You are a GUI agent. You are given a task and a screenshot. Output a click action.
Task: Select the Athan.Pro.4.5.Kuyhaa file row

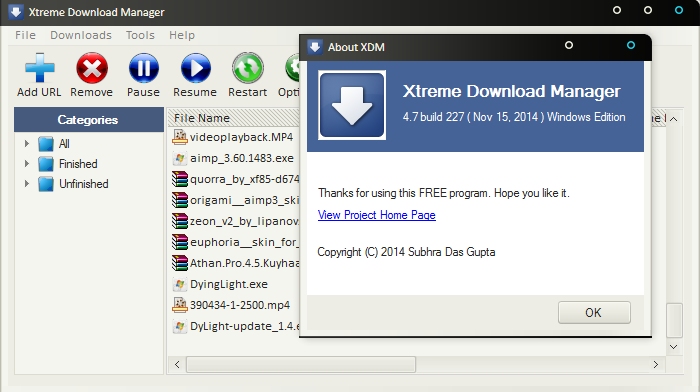[x=234, y=263]
